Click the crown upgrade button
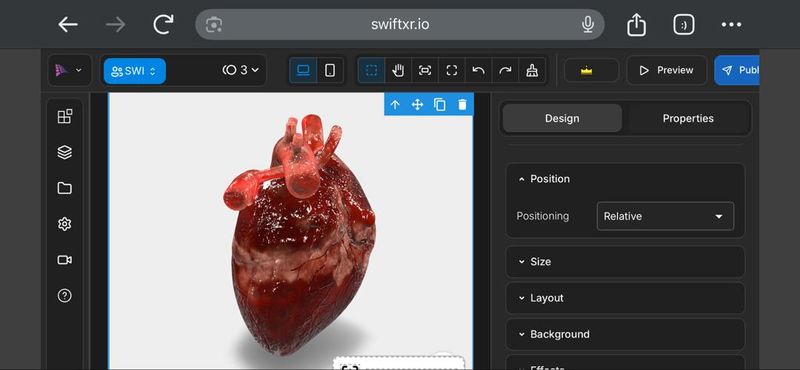Screen dimensions: 800x370 coord(591,70)
